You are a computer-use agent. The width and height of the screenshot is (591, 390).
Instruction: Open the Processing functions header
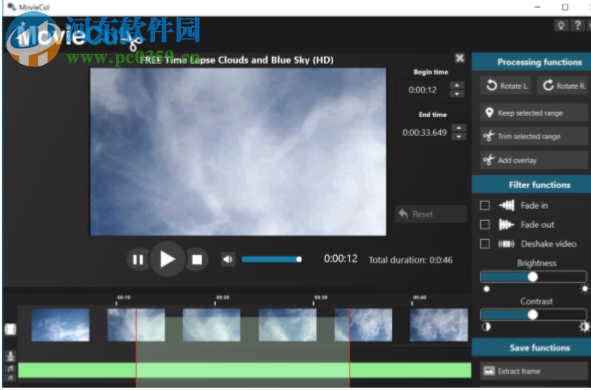(x=531, y=62)
